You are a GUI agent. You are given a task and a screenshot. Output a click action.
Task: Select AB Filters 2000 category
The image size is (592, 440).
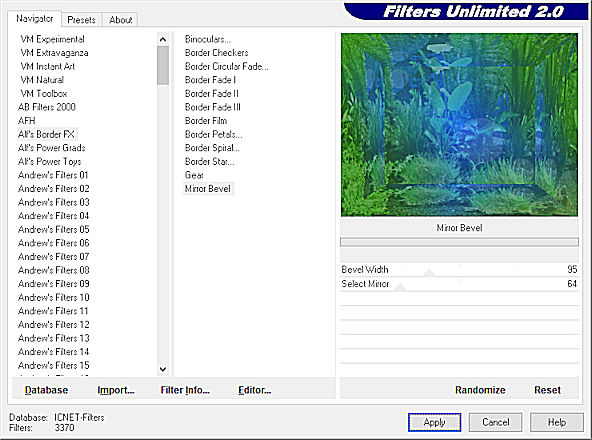pos(47,107)
